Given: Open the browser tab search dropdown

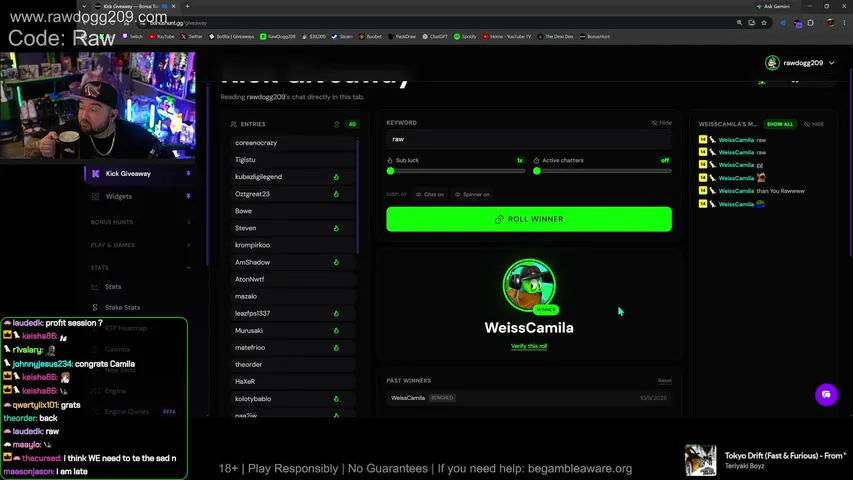Looking at the screenshot, I should coord(84,7).
